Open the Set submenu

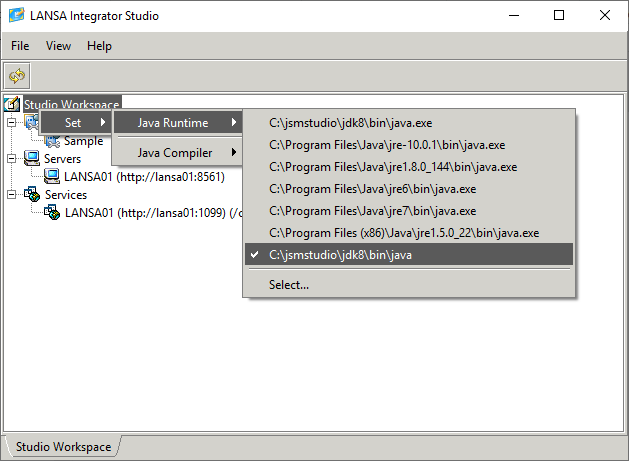pyautogui.click(x=75, y=122)
